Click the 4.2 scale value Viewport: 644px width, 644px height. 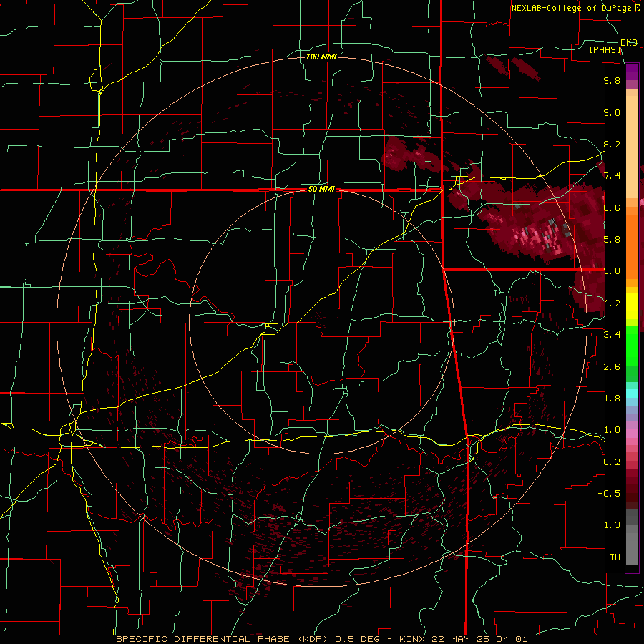612,303
